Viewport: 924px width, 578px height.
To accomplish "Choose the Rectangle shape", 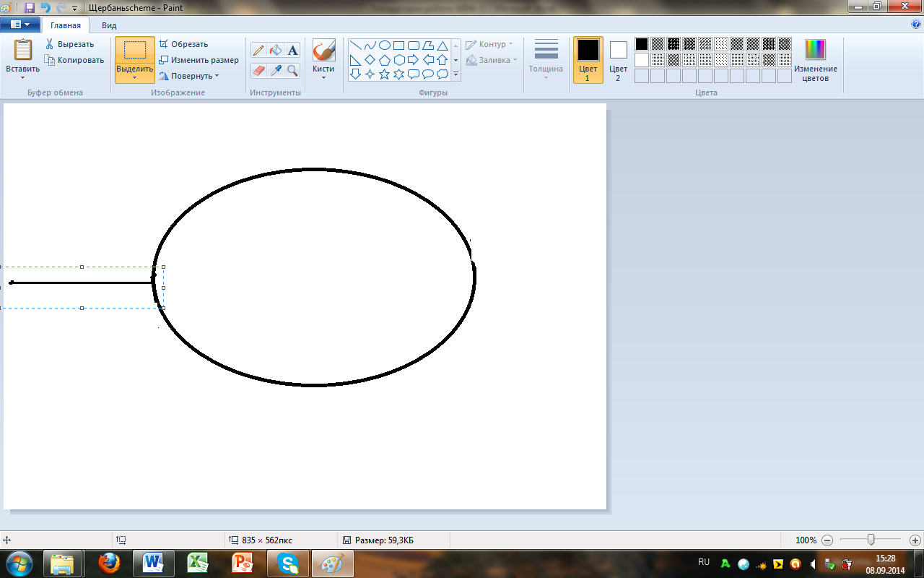I will coord(399,46).
